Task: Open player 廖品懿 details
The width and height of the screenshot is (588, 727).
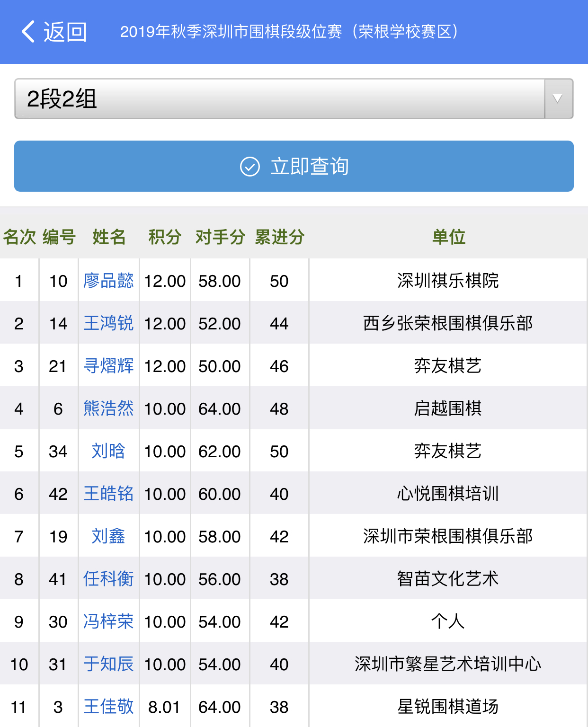Action: pos(108,281)
